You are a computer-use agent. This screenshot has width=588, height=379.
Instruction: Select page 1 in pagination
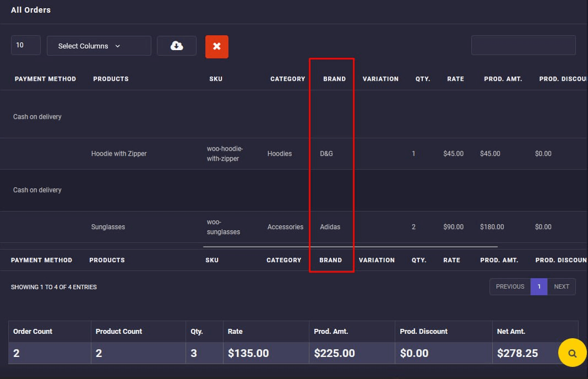[539, 286]
